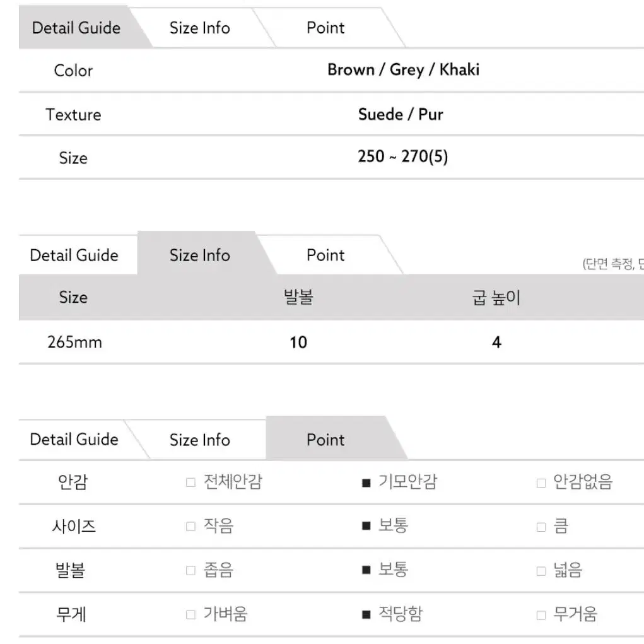This screenshot has width=644, height=644.
Task: Open the Point tab in middle section
Action: 325,255
